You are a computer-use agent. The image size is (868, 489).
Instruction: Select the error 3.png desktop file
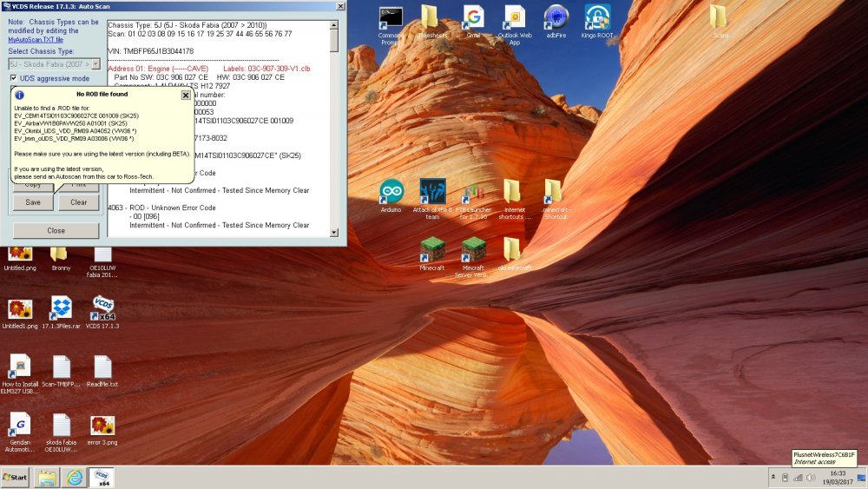tap(102, 430)
